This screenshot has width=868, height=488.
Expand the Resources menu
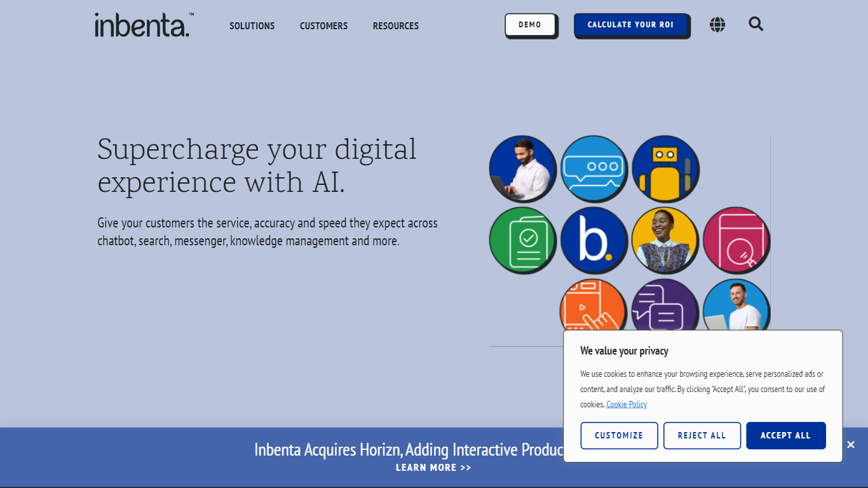click(x=395, y=26)
